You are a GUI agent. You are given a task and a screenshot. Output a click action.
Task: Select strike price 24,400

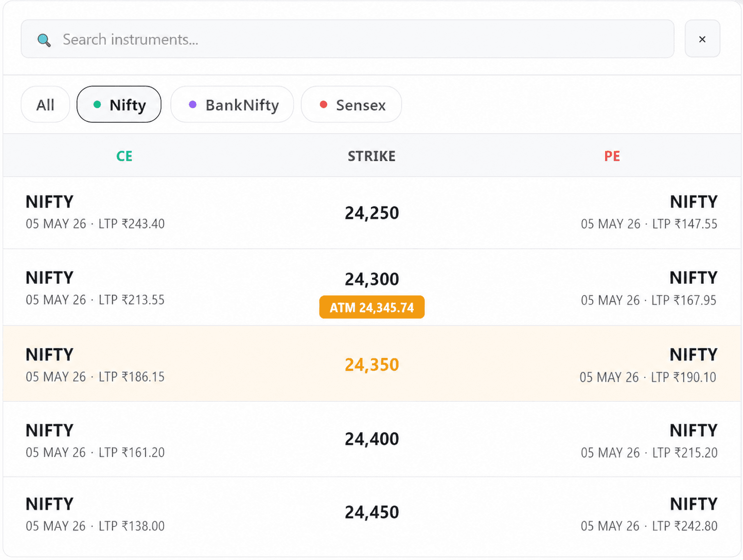coord(371,439)
